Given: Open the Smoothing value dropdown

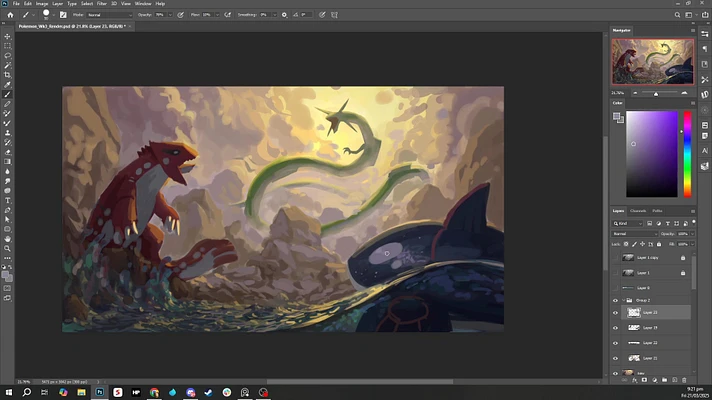Looking at the screenshot, I should coord(274,15).
